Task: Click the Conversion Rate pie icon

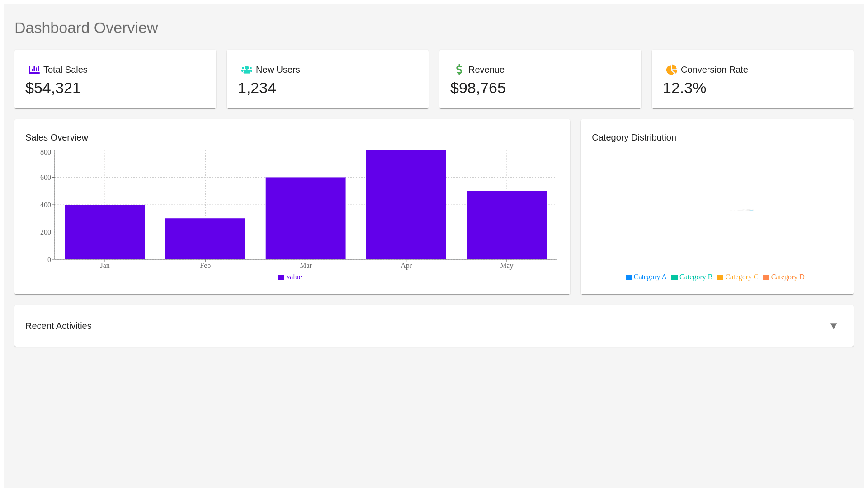Action: (x=672, y=70)
